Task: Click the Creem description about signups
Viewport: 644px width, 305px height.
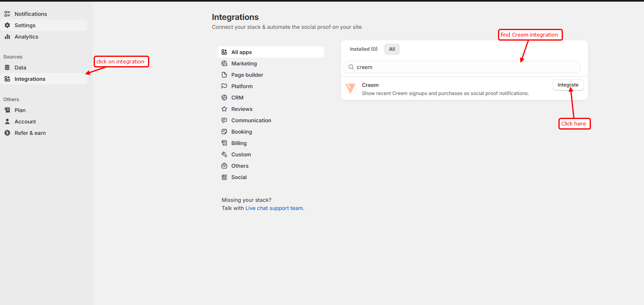Action: pos(445,93)
